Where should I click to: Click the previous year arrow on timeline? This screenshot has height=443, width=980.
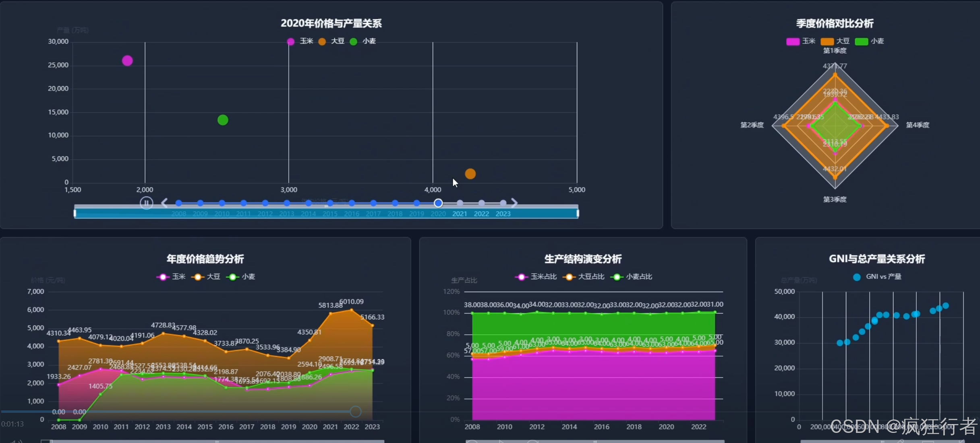[164, 203]
